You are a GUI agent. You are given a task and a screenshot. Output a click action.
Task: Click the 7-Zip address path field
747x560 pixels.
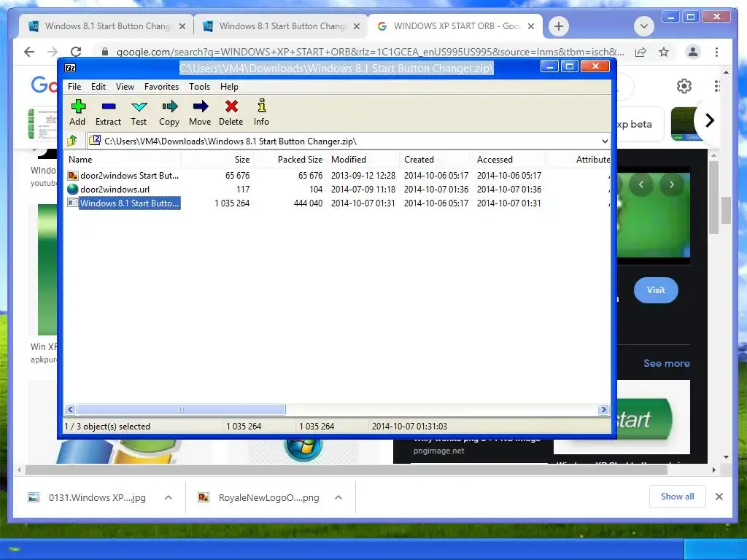coord(348,141)
